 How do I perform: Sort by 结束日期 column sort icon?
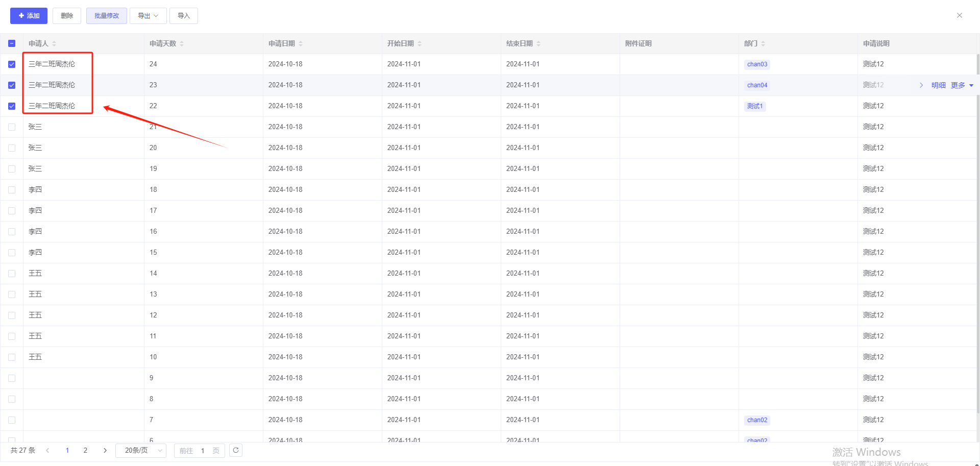[x=538, y=44]
